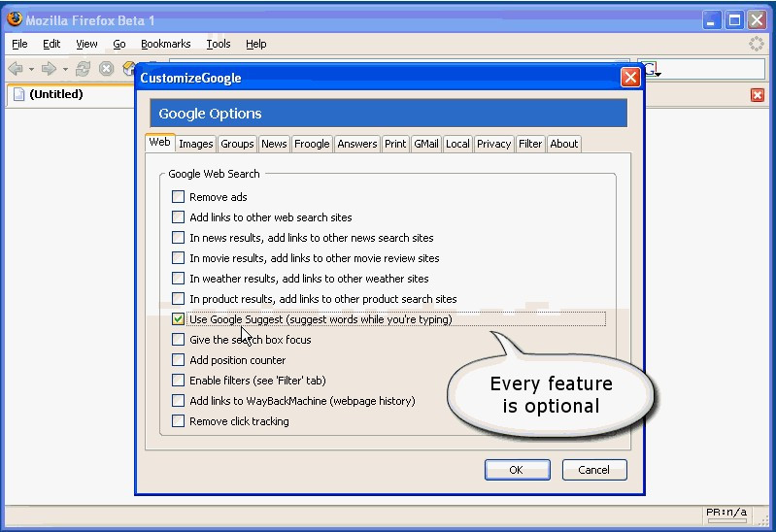Open the File menu
Screen dimensions: 776x532
(19, 44)
